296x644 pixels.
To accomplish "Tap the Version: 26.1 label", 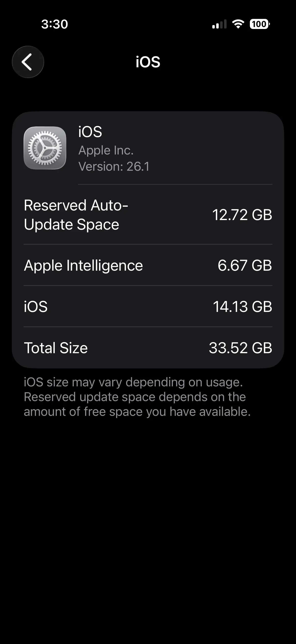I will (x=114, y=166).
